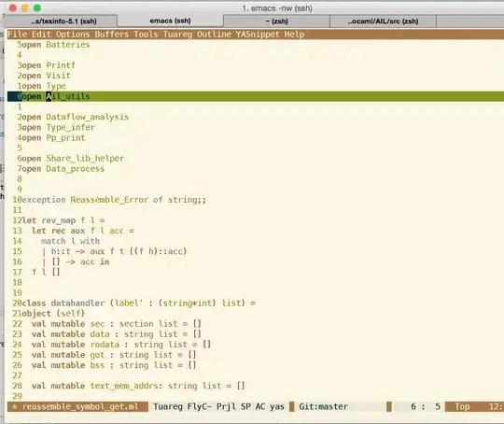Open the Outline menu
Screen dimensions: 504x424
tap(214, 35)
